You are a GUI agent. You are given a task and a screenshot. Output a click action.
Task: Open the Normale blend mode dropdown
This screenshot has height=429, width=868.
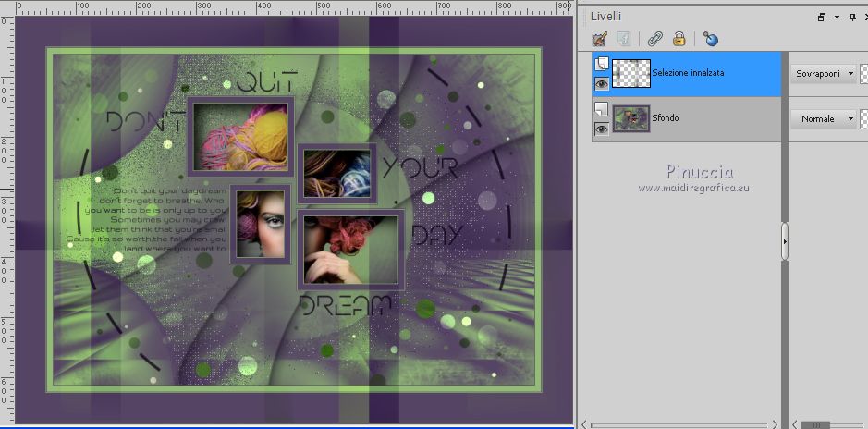click(823, 119)
